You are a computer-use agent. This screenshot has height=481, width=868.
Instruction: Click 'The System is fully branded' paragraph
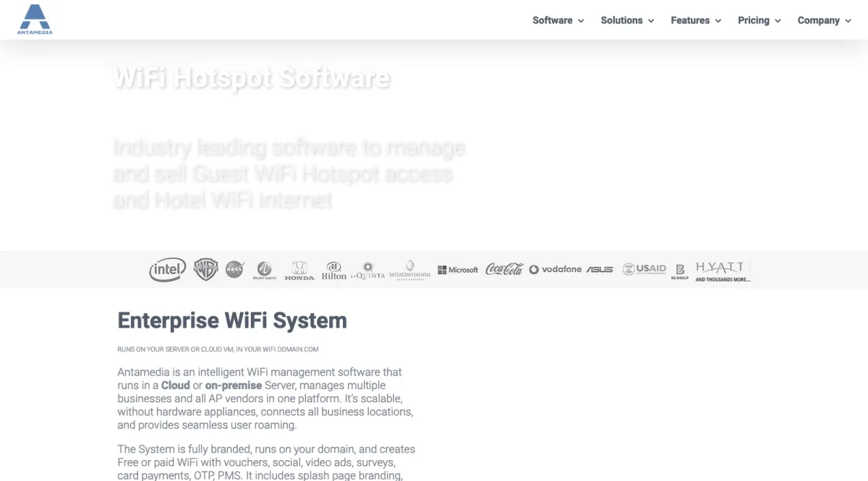pos(267,462)
